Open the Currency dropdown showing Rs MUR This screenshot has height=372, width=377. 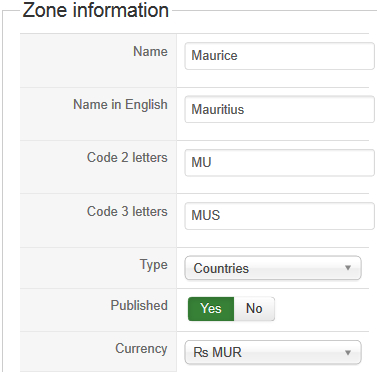(273, 352)
